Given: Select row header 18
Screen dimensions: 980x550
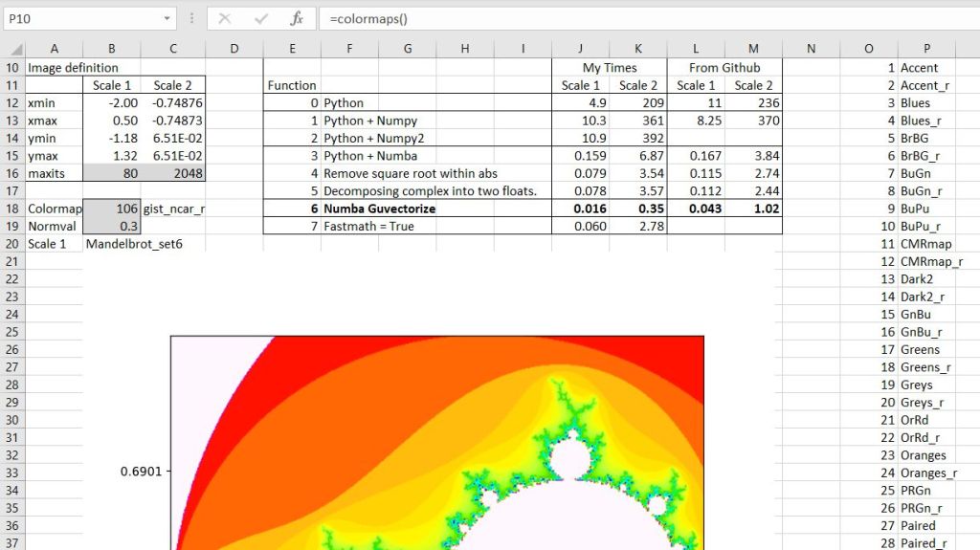Looking at the screenshot, I should (12, 209).
